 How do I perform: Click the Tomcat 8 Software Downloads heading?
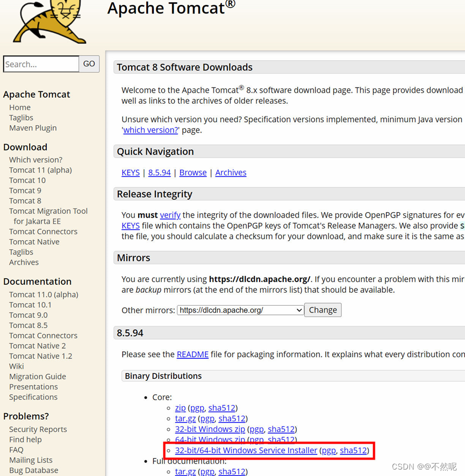point(185,67)
